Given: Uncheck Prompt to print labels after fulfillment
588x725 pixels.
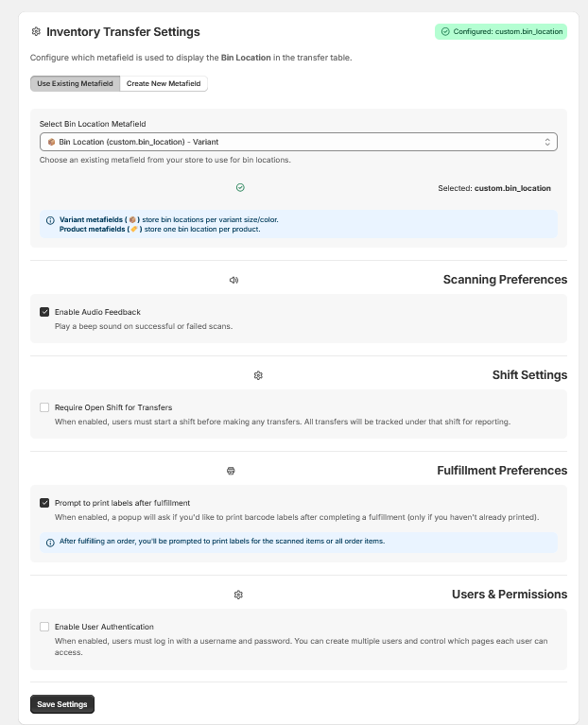Looking at the screenshot, I should coord(44,503).
